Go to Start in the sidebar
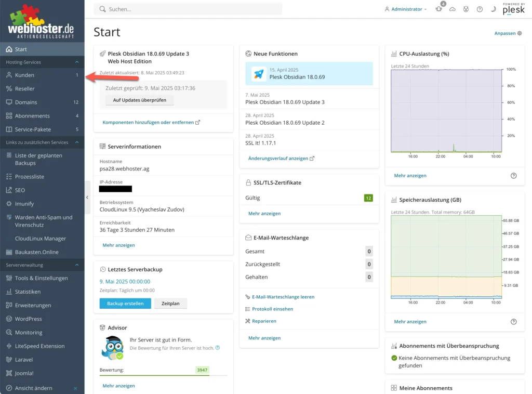 42,49
